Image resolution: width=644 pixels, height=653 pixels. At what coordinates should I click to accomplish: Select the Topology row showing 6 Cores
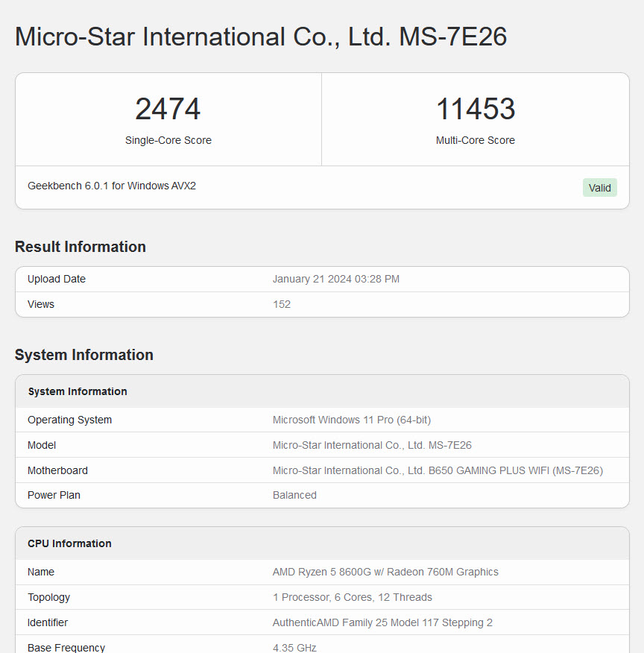pyautogui.click(x=353, y=597)
